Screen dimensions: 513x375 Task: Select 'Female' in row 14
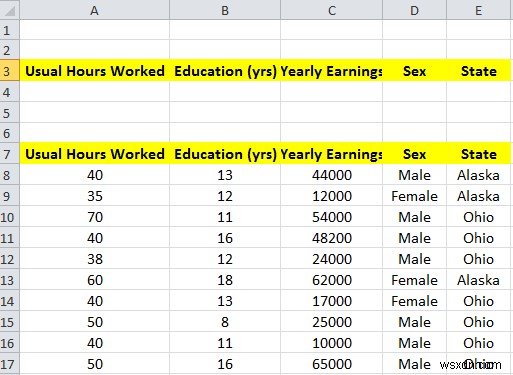point(414,301)
